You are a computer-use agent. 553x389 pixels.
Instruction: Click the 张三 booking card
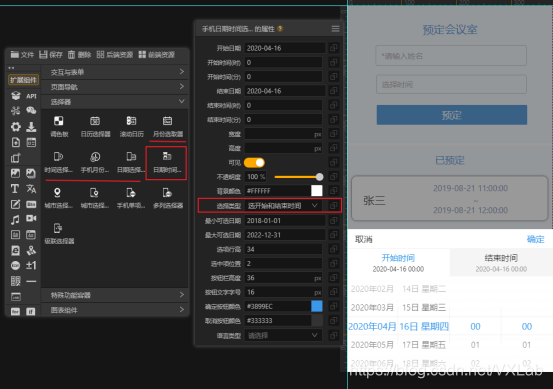click(x=450, y=199)
